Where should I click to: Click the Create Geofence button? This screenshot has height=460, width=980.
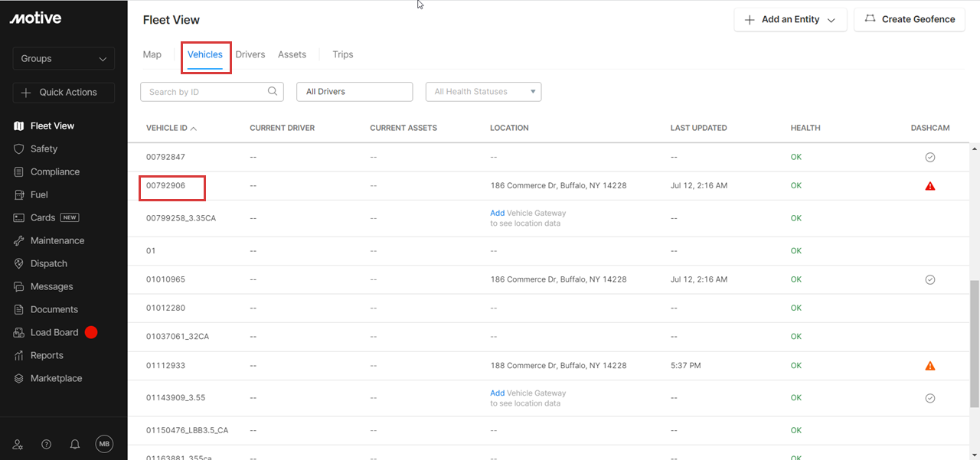tap(909, 20)
